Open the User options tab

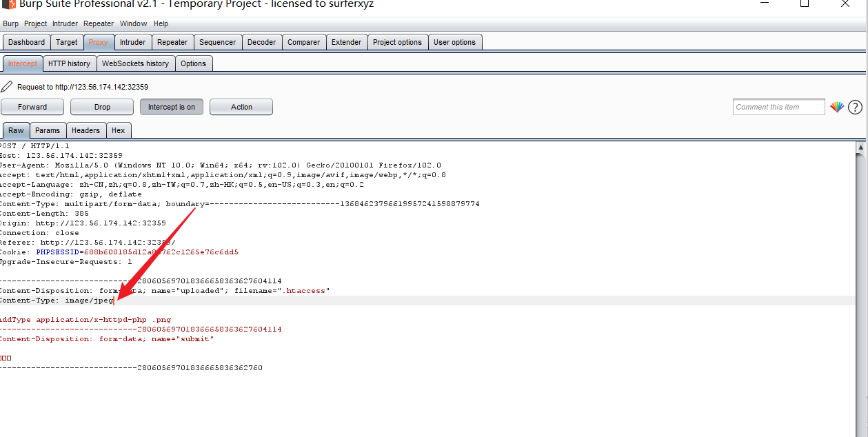[455, 42]
